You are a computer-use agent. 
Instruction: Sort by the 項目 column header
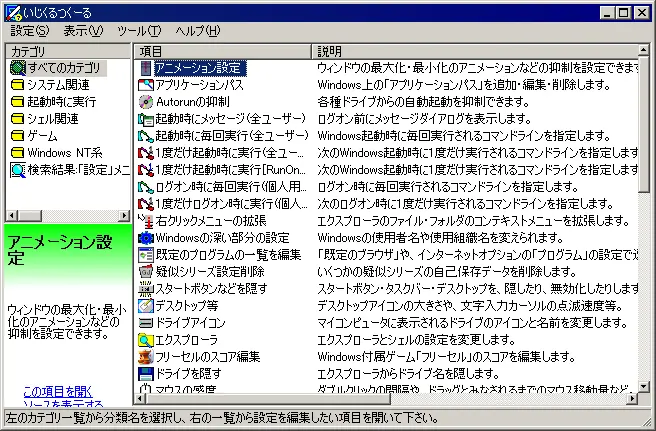coord(223,51)
